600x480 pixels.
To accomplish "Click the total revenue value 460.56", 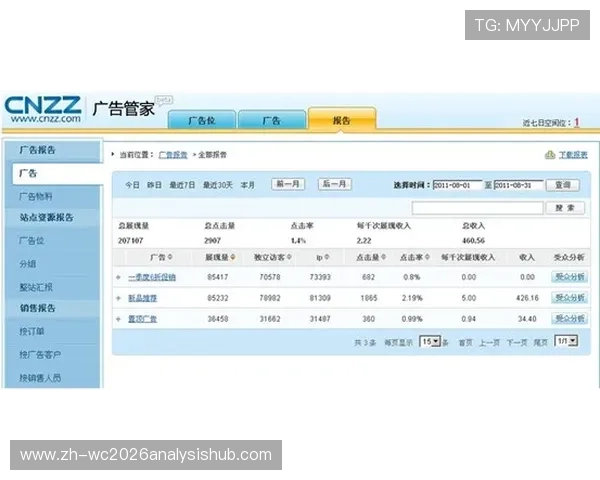I will (x=473, y=241).
